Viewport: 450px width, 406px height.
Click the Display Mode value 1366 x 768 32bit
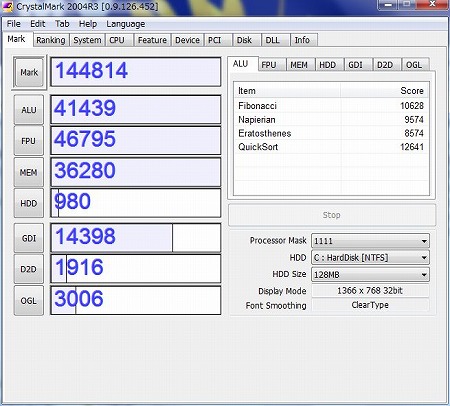pyautogui.click(x=370, y=291)
